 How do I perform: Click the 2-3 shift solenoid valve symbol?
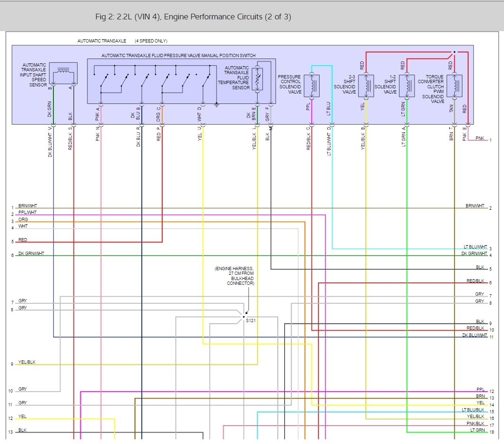[x=366, y=85]
